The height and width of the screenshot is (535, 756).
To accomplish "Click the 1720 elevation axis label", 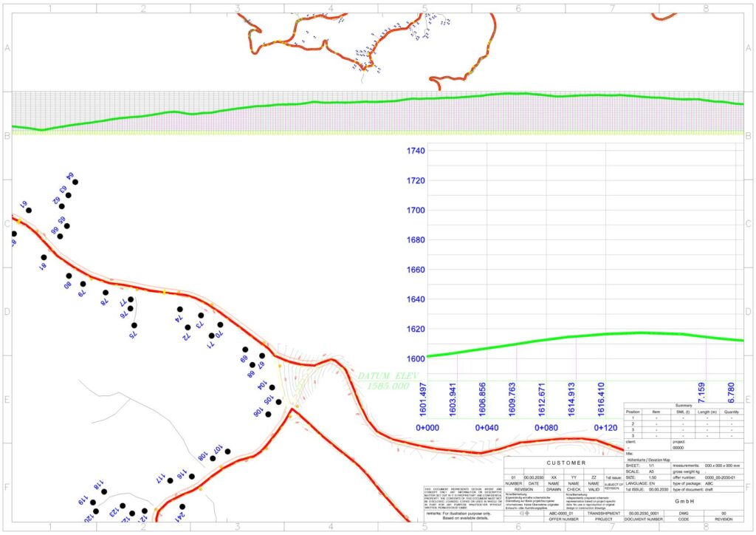I will click(416, 180).
